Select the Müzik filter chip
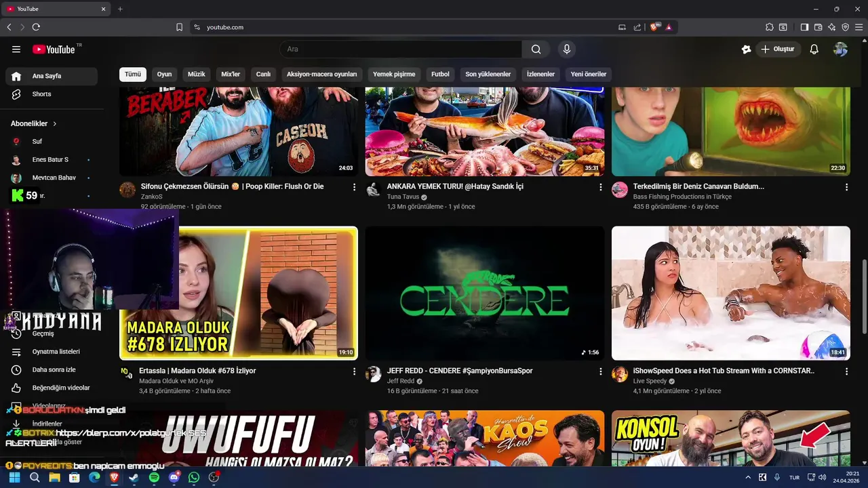 click(x=197, y=75)
